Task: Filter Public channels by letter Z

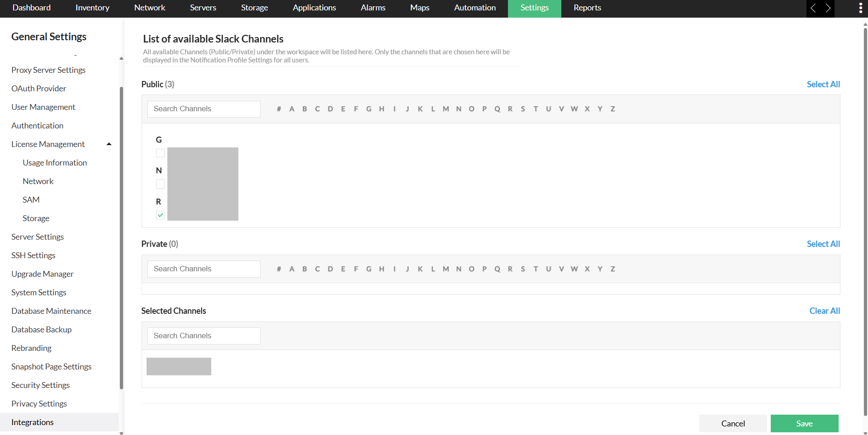Action: pyautogui.click(x=613, y=109)
